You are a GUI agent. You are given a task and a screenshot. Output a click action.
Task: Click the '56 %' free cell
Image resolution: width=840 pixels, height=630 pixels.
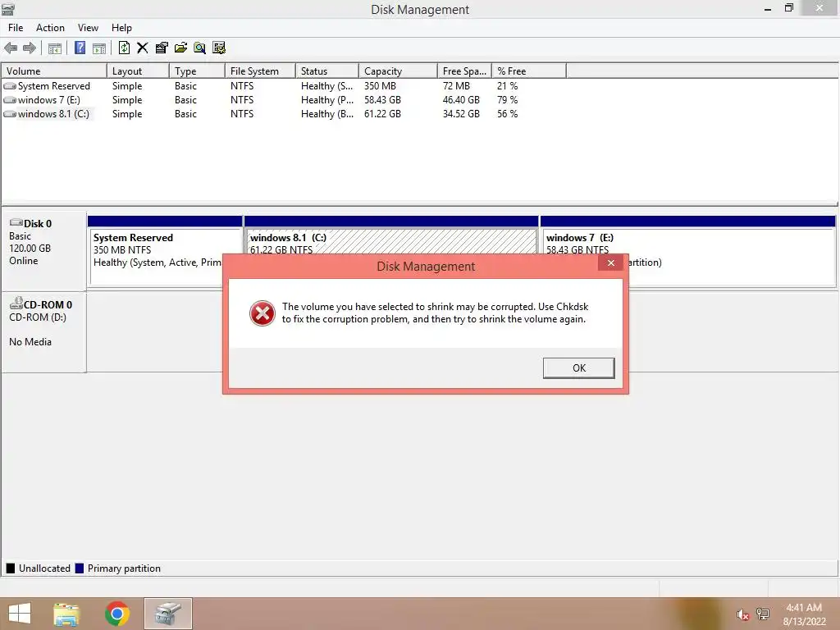[x=507, y=113]
